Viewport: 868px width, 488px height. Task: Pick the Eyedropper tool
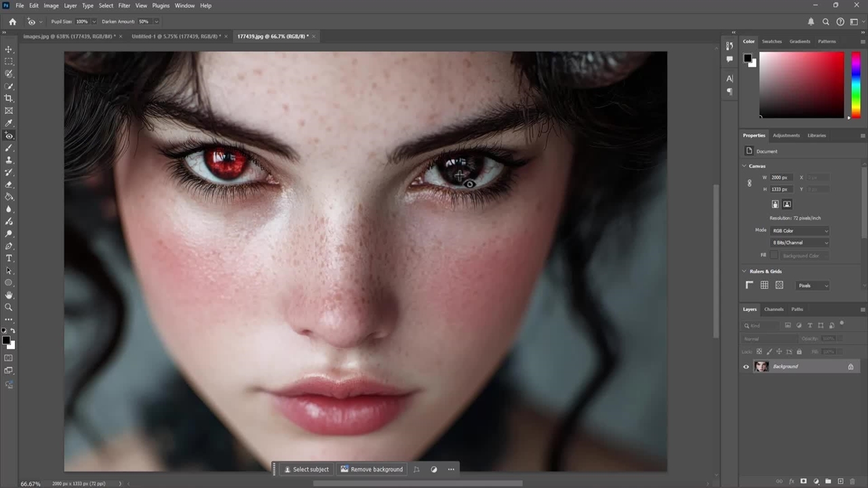click(x=9, y=123)
